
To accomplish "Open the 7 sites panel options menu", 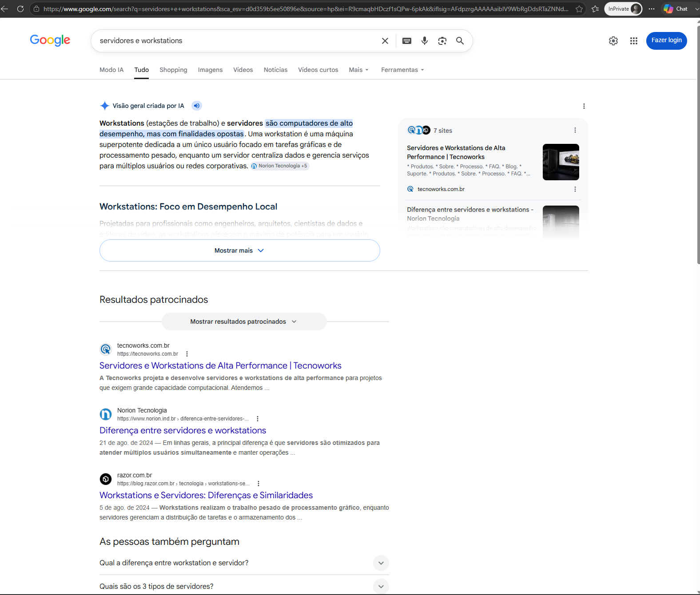I will point(575,130).
